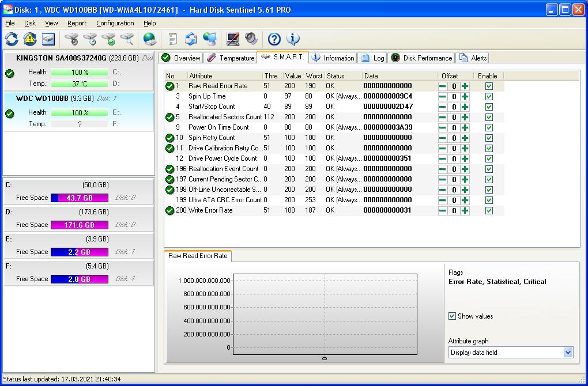This screenshot has height=386, width=588.
Task: Click green status icon for Current Pending Sector
Action: click(170, 180)
